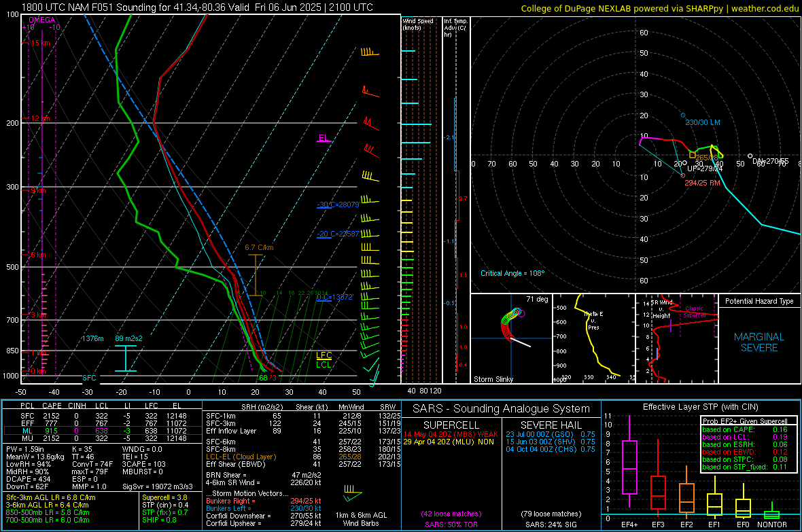Screen dimensions: 802x532
Task: Click the 23 Jul 00 00Z (GSO) hail analog
Action: pyautogui.click(x=551, y=434)
